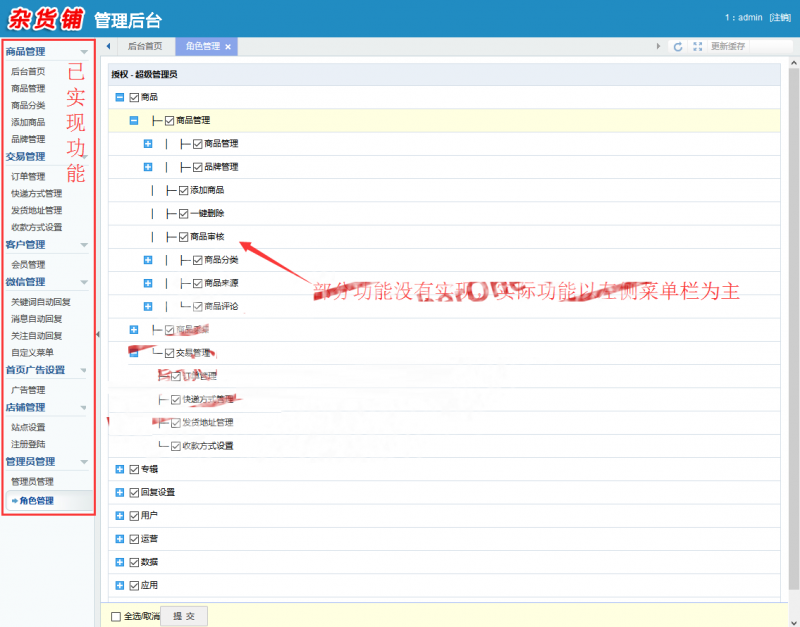Open 添加商品 in the sidebar
The height and width of the screenshot is (627, 800).
[28, 122]
